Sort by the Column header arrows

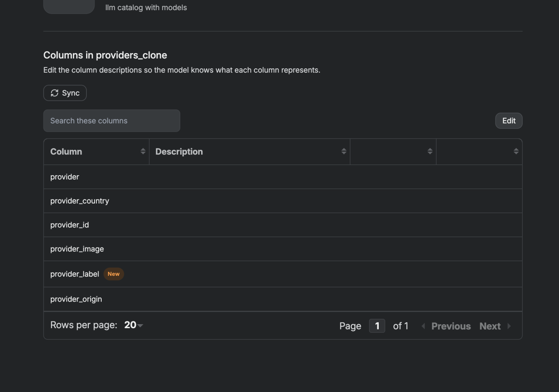point(143,152)
